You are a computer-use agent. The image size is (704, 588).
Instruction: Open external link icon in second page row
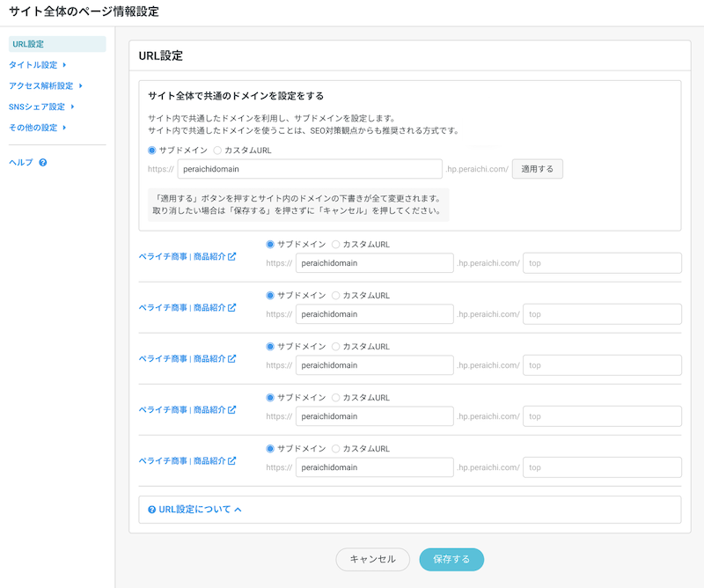pyautogui.click(x=232, y=308)
